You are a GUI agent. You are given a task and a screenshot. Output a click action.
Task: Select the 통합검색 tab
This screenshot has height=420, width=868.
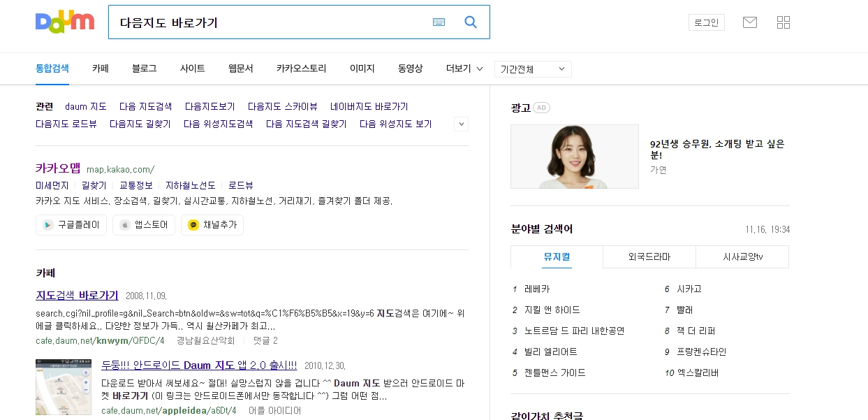point(52,68)
